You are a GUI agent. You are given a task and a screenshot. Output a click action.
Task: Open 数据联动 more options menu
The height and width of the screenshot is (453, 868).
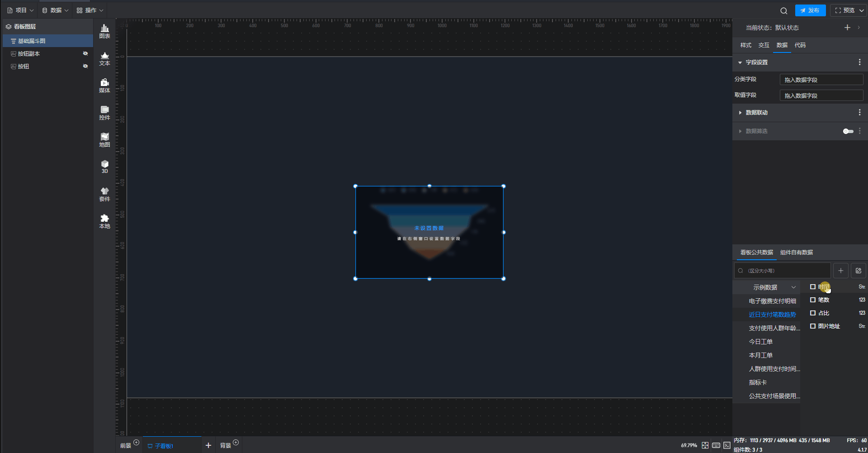pyautogui.click(x=859, y=112)
